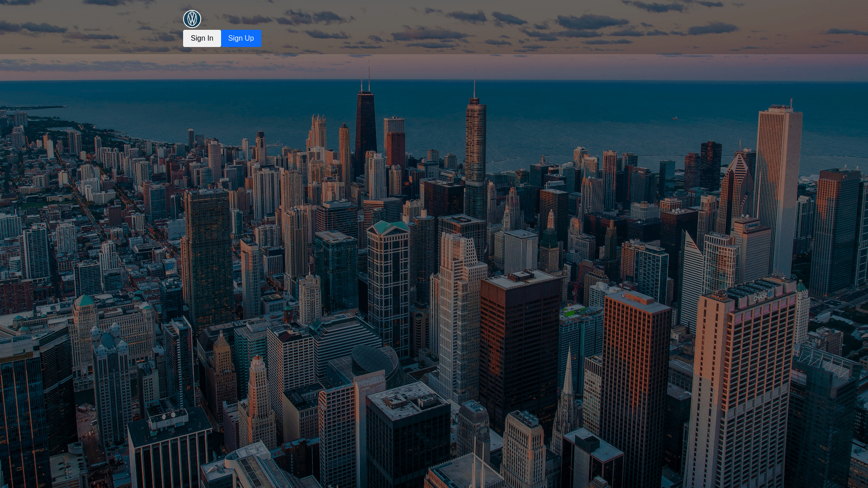This screenshot has width=868, height=488.
Task: Activate the Sign In header button
Action: (202, 38)
